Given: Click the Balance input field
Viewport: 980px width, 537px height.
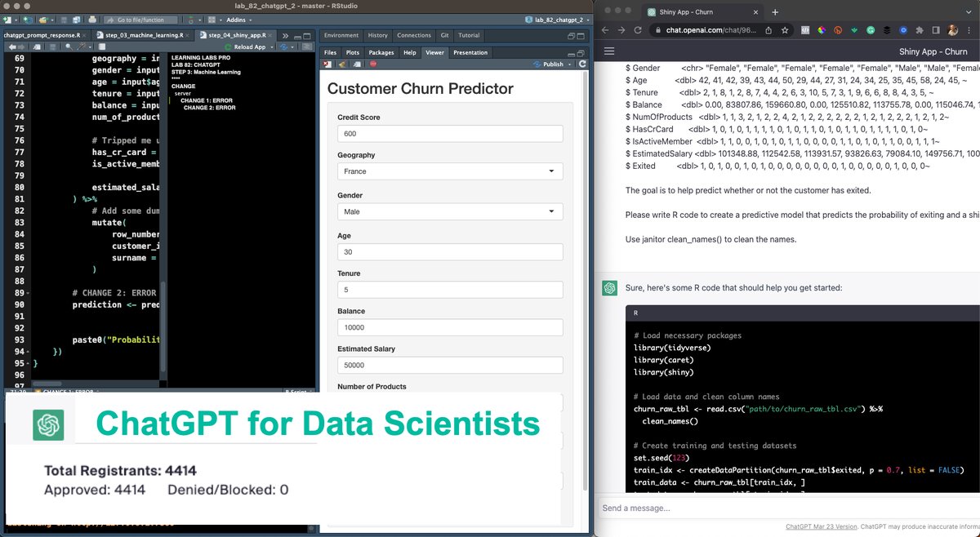Looking at the screenshot, I should click(x=450, y=327).
